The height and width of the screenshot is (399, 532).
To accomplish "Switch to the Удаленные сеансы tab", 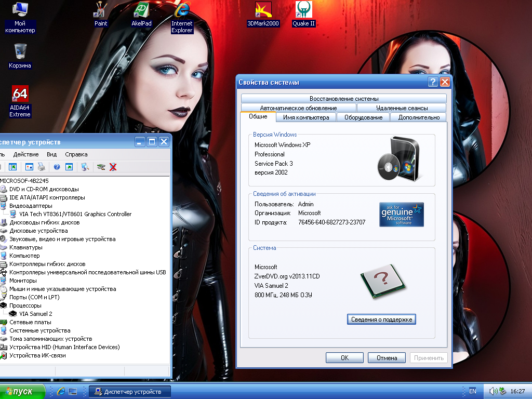I will pyautogui.click(x=402, y=108).
